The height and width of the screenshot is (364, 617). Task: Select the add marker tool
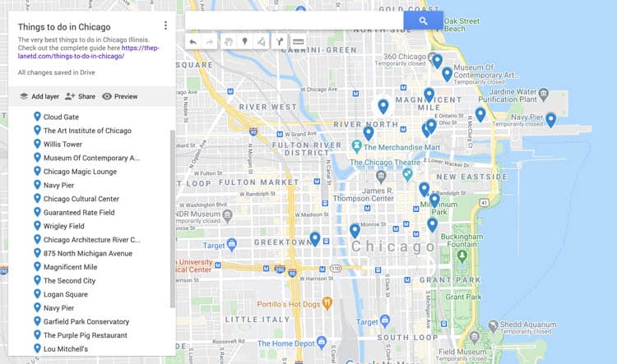pos(245,42)
